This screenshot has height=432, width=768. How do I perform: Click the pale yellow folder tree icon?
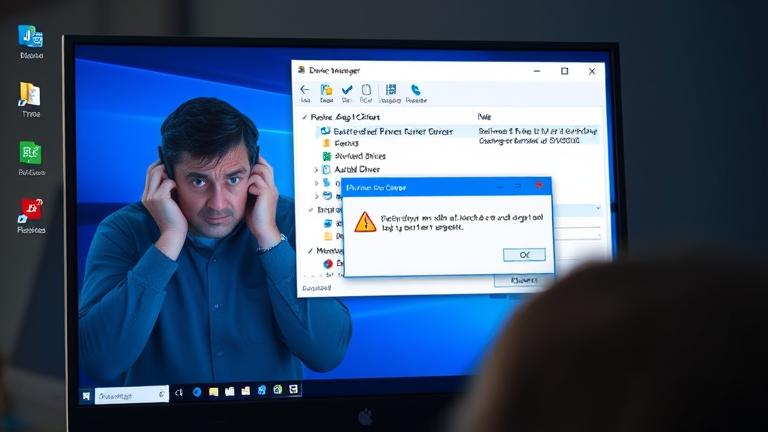pyautogui.click(x=328, y=236)
